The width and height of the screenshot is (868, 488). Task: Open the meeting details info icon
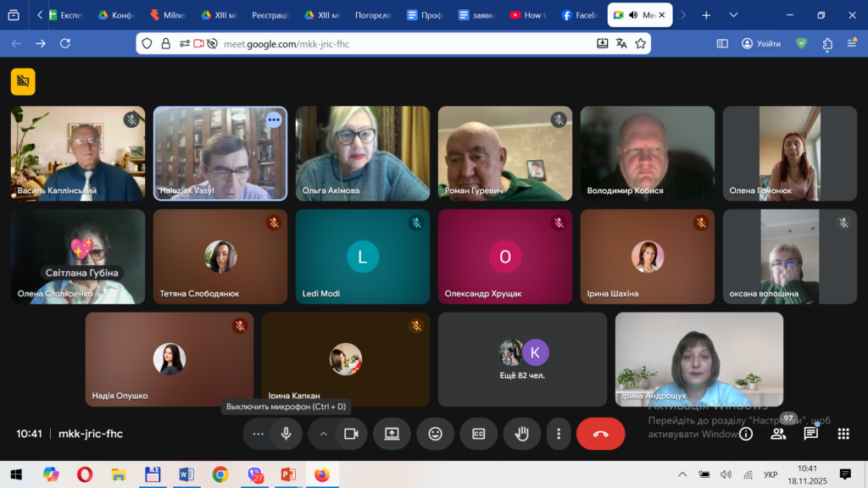746,434
